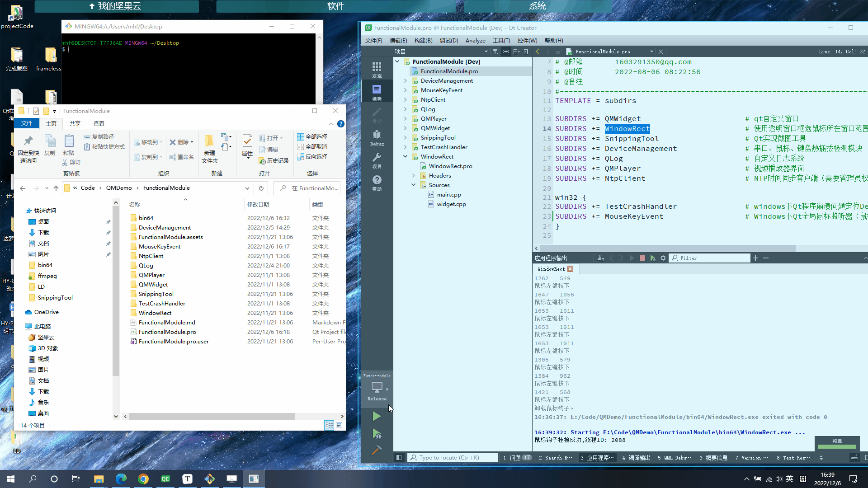Click the Start Debugging run icon

coord(376,434)
